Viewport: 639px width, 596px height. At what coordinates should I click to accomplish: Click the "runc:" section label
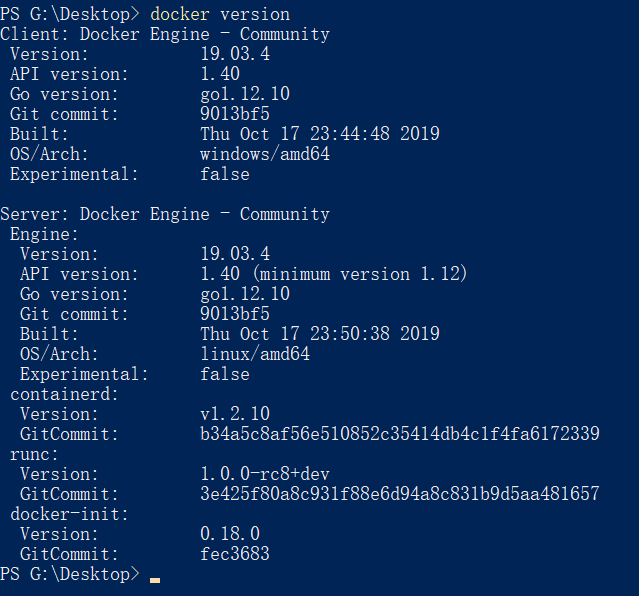(35, 454)
